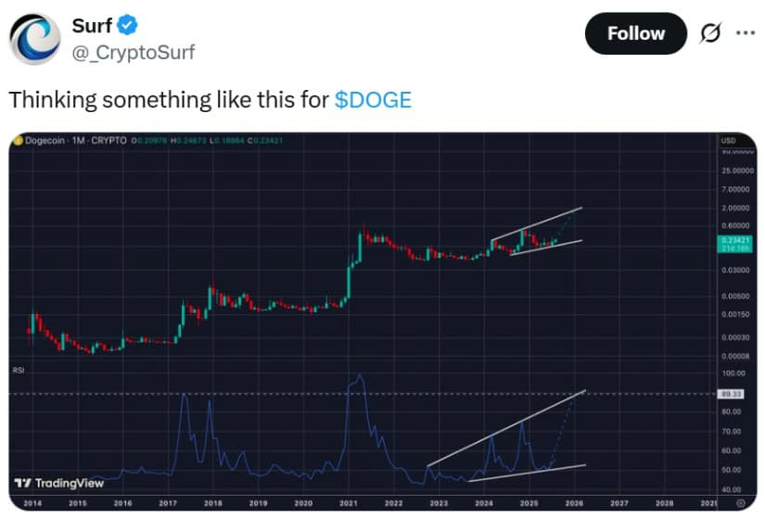This screenshot has height=532, width=765.
Task: Select the USD currency label on chart
Action: (x=728, y=141)
